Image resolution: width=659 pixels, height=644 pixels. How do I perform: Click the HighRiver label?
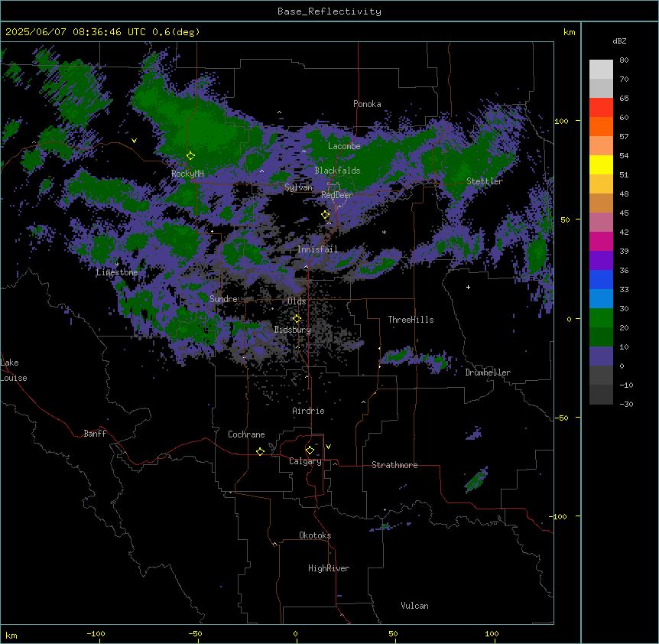coord(329,568)
